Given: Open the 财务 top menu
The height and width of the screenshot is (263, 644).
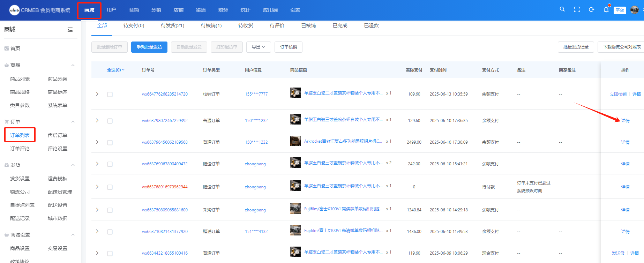Looking at the screenshot, I should [x=223, y=10].
